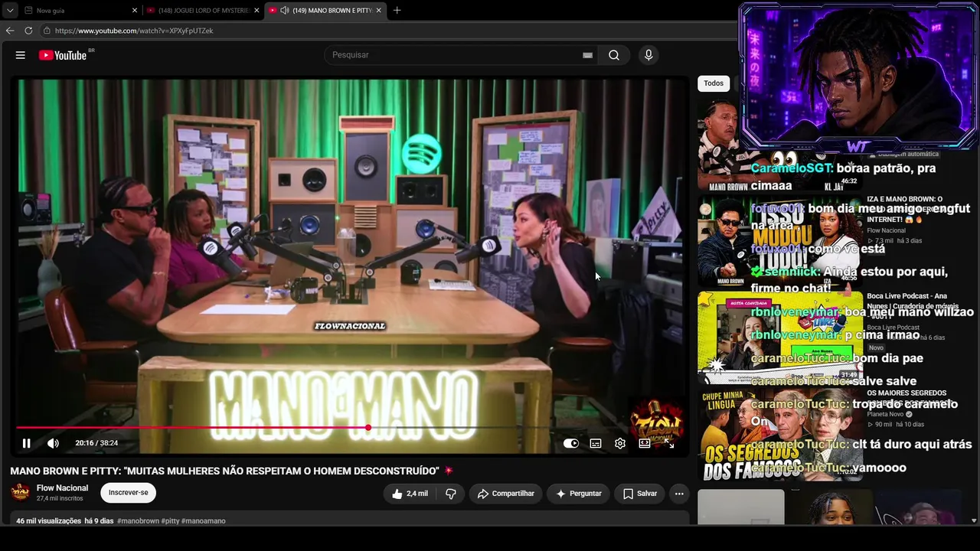980x551 pixels.
Task: Select the MANO BROWN E PITTY tab
Action: coord(325,11)
